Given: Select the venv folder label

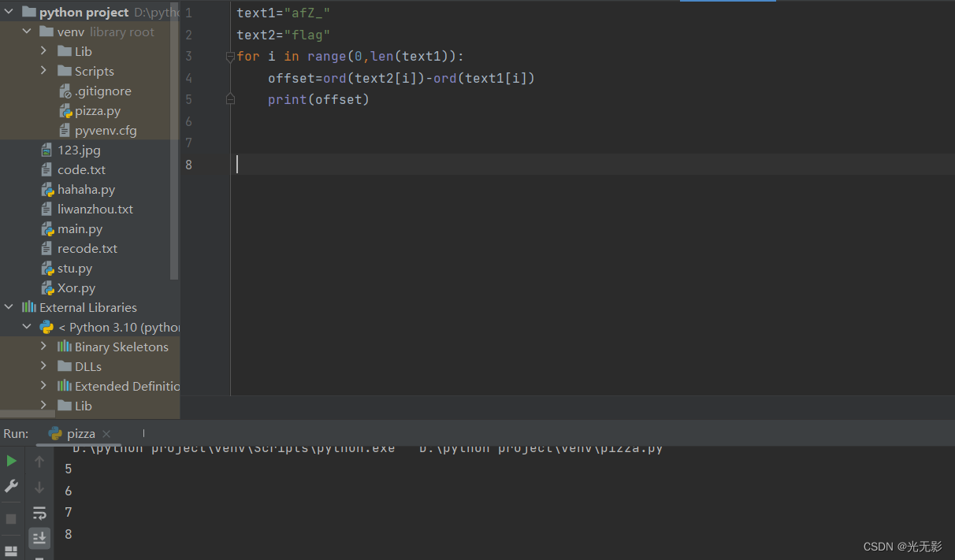Looking at the screenshot, I should click(71, 32).
